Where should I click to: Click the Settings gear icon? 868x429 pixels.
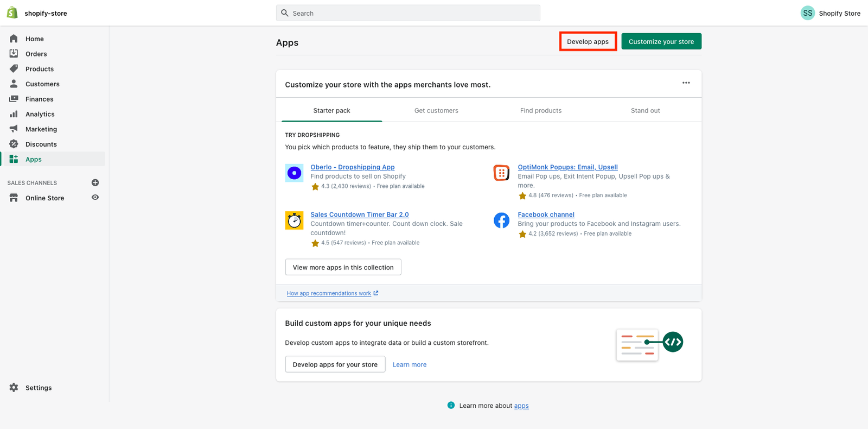14,388
